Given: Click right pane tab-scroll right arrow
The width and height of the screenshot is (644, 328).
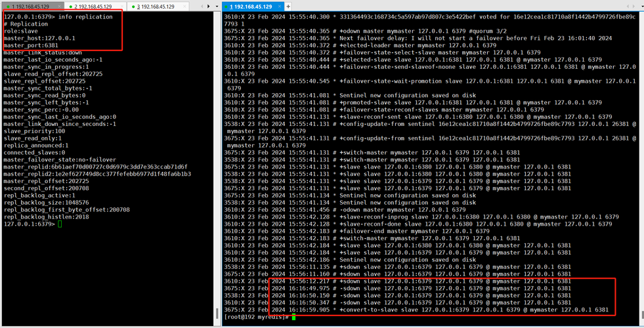Looking at the screenshot, I should [634, 7].
